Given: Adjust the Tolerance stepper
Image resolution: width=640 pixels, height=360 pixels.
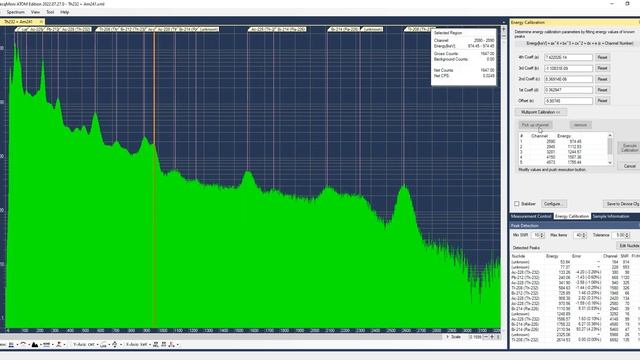Looking at the screenshot, I should click(x=627, y=235).
